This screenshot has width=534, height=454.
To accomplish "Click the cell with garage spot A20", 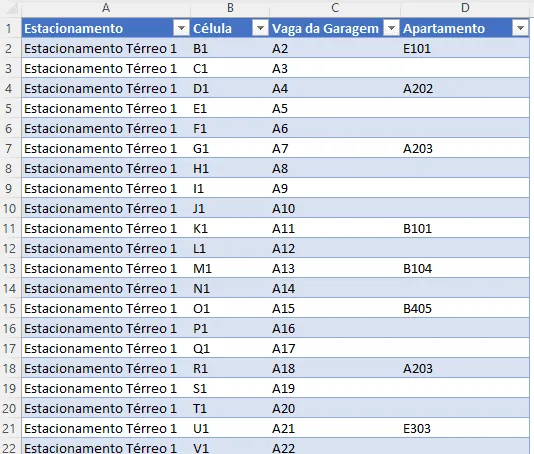I will 335,408.
